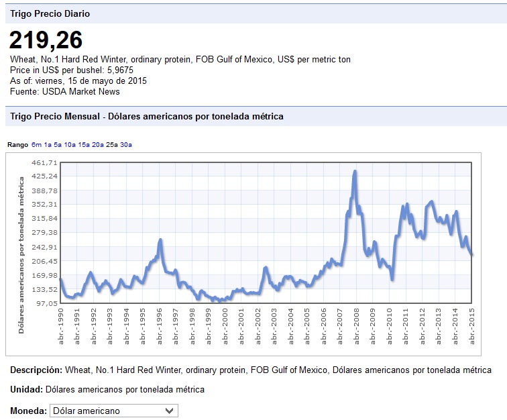Click the 15a range link
Screen dimensions: 507x420
[x=84, y=145]
